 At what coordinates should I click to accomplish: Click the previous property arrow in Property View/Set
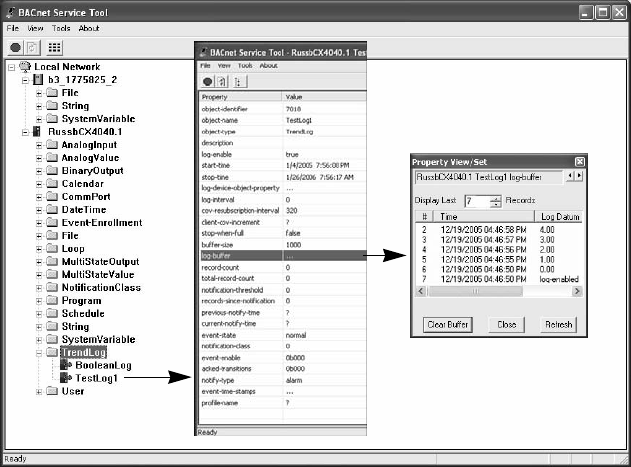pos(570,176)
